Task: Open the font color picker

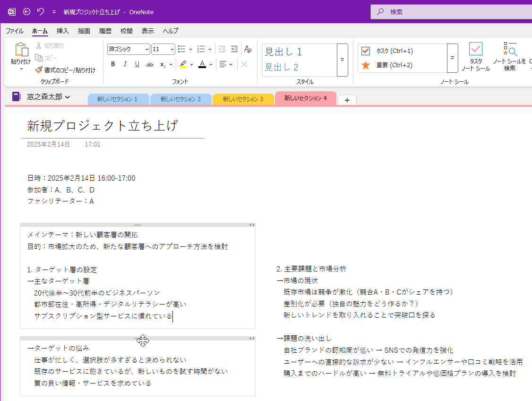Action: tap(202, 65)
